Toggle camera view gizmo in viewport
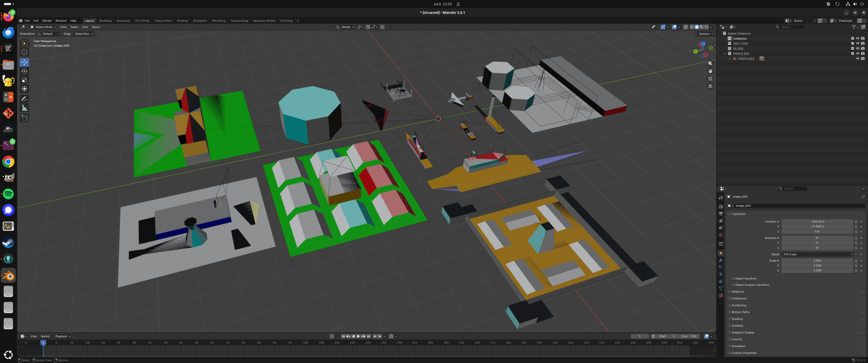Image resolution: width=868 pixels, height=363 pixels. 710,79
